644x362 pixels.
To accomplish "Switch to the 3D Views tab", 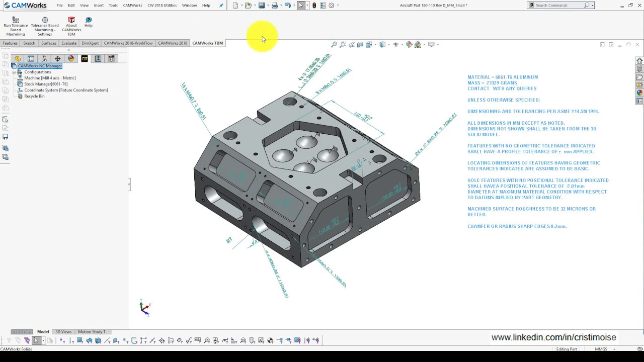I will (x=63, y=332).
